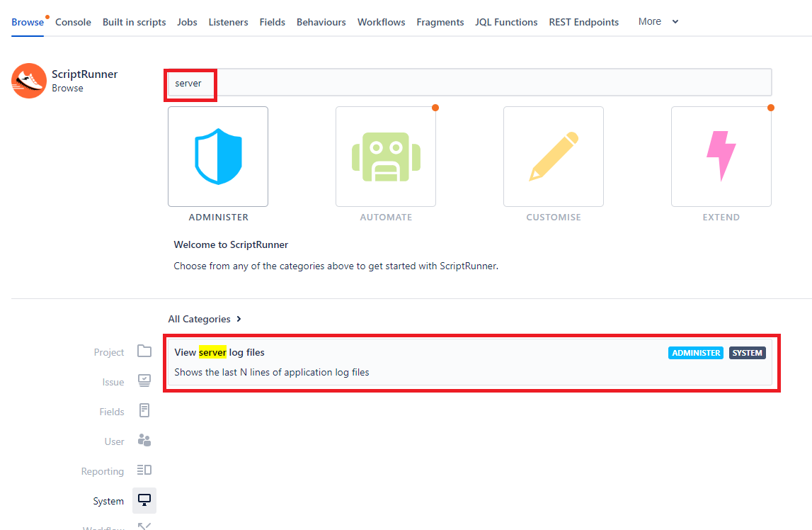Select the User category label
The width and height of the screenshot is (812, 530).
tap(115, 441)
